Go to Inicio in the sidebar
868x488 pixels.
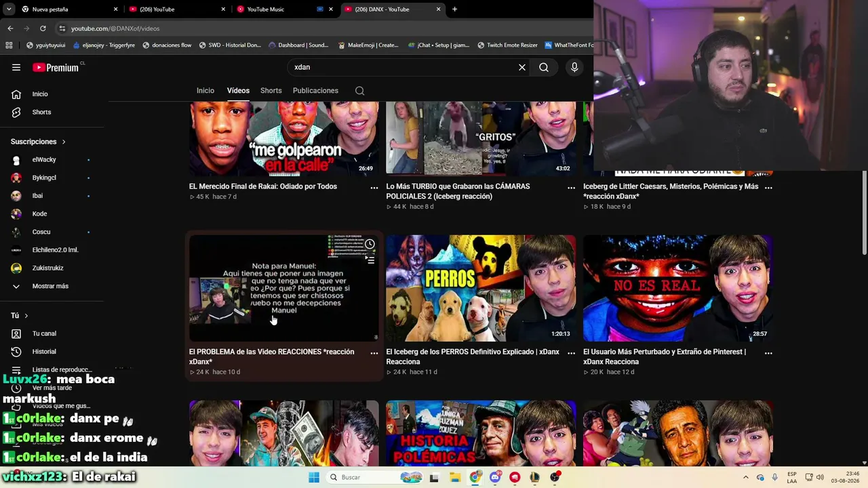(x=52, y=94)
